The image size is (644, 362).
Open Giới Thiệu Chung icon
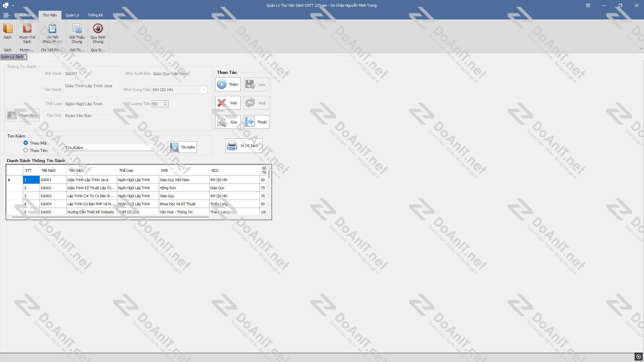[x=77, y=34]
